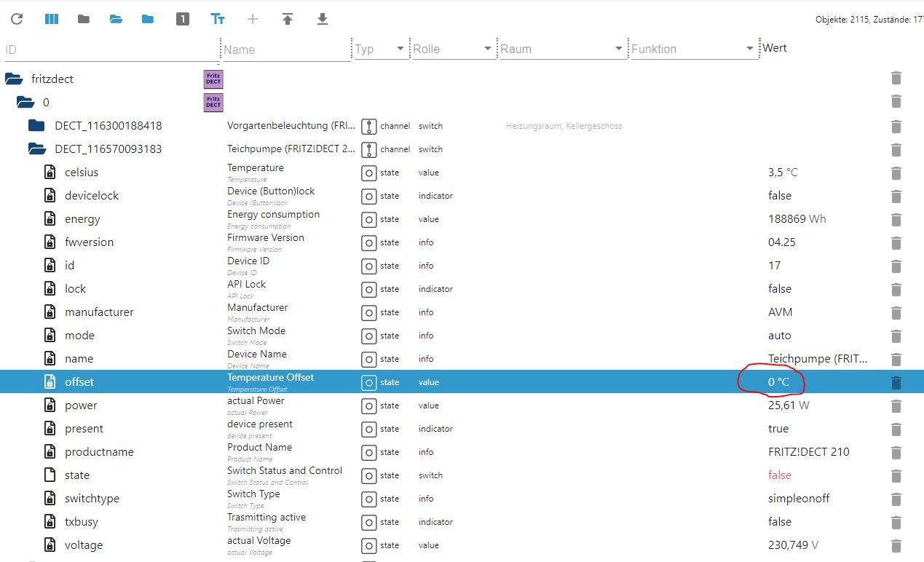Select the celsius state row
924x562 pixels.
[82, 173]
